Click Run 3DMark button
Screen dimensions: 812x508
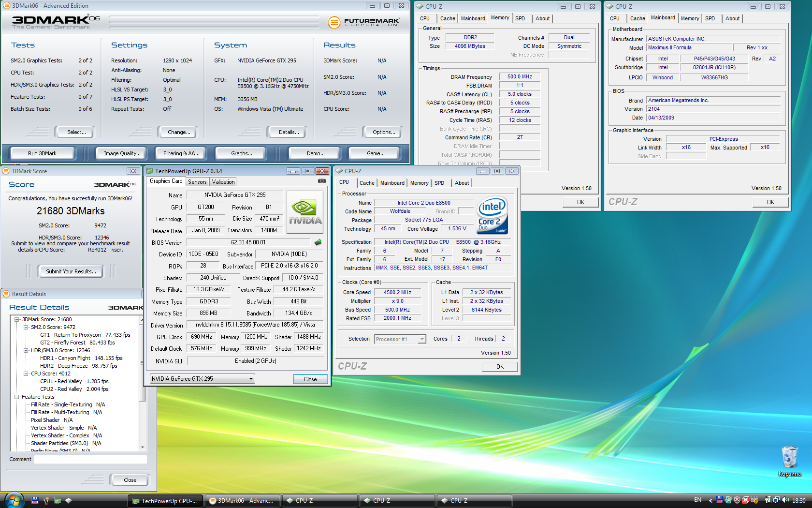[x=42, y=153]
